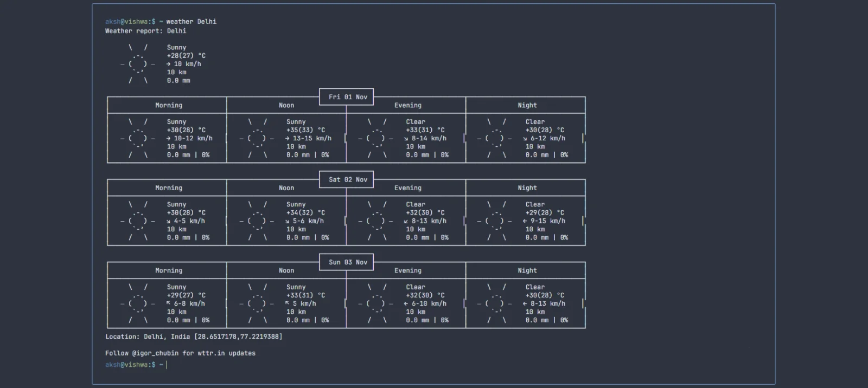Click the current weather sun ASCII icon
Image resolution: width=868 pixels, height=388 pixels.
click(x=138, y=64)
